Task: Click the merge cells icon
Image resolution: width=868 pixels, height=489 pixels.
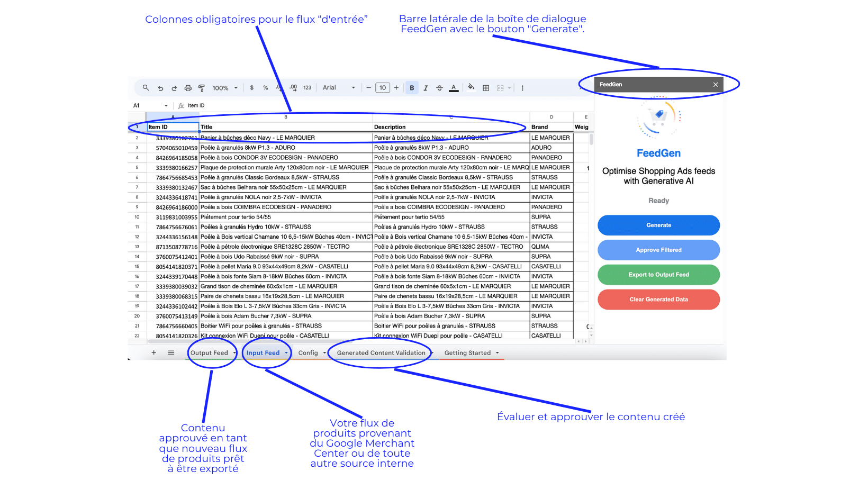Action: (x=500, y=88)
